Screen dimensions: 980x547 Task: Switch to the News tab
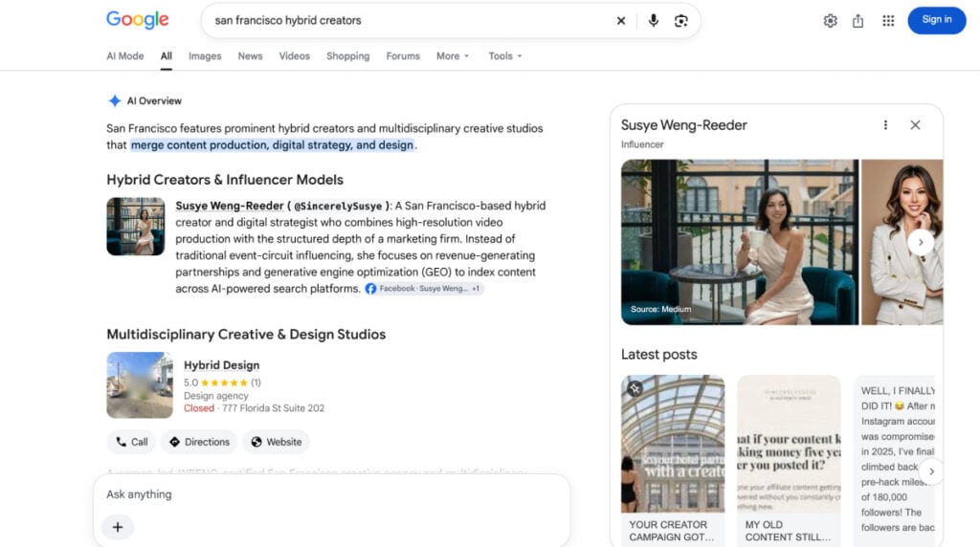tap(250, 55)
